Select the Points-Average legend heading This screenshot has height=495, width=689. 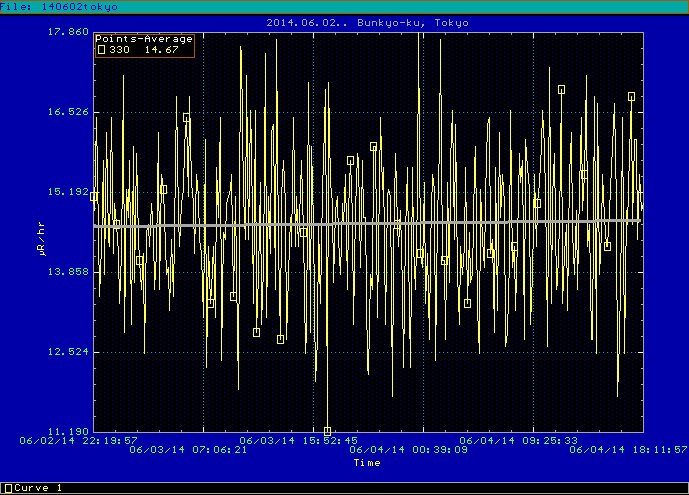[144, 39]
